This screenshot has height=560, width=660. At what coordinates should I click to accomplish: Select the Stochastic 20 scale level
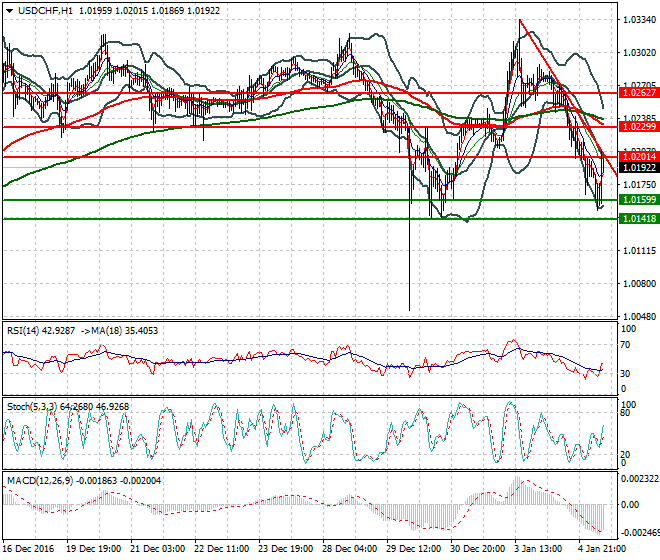click(626, 454)
